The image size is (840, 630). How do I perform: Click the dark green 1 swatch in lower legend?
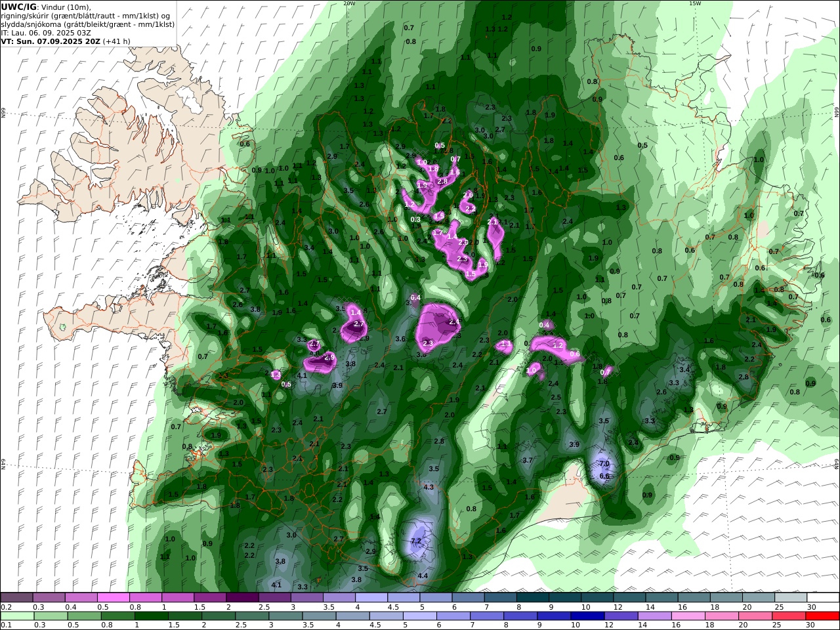(152, 616)
